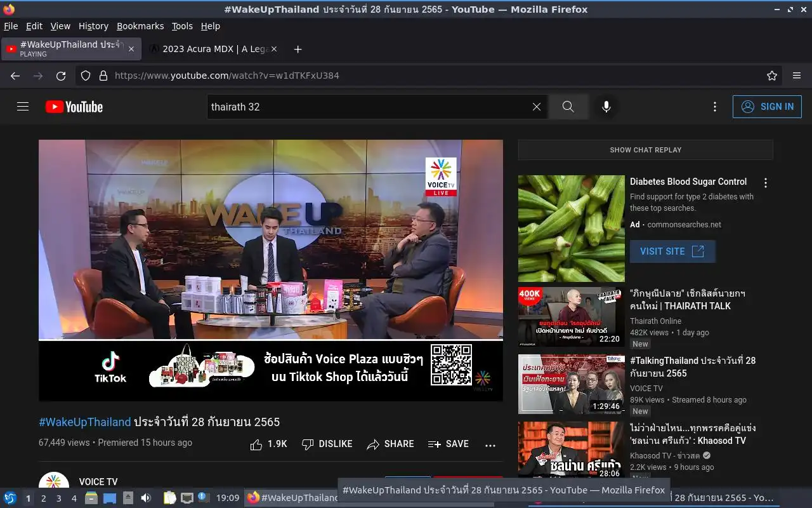Open the system start menu bird icon
Image resolution: width=812 pixels, height=508 pixels.
(10, 498)
